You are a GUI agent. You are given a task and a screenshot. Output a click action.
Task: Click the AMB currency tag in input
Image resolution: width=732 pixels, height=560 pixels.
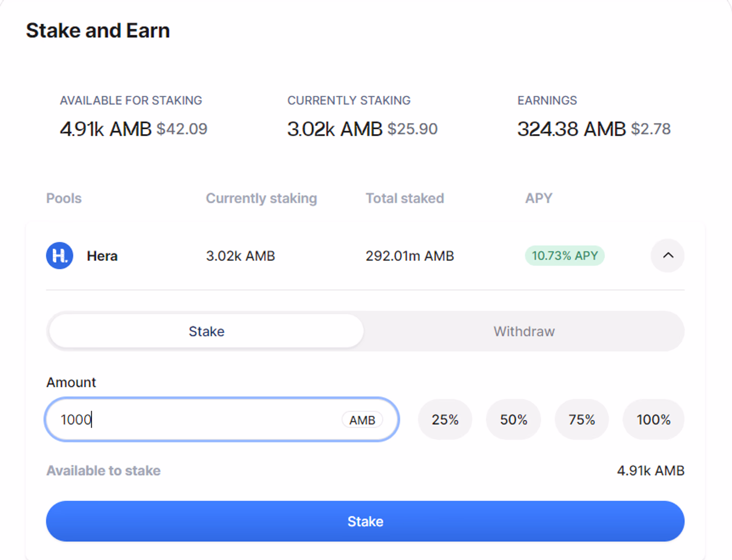coord(362,420)
